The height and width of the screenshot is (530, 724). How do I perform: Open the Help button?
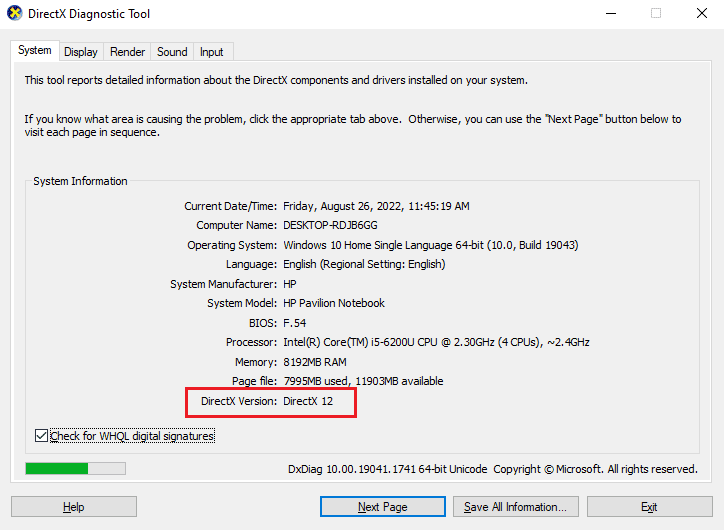(74, 507)
